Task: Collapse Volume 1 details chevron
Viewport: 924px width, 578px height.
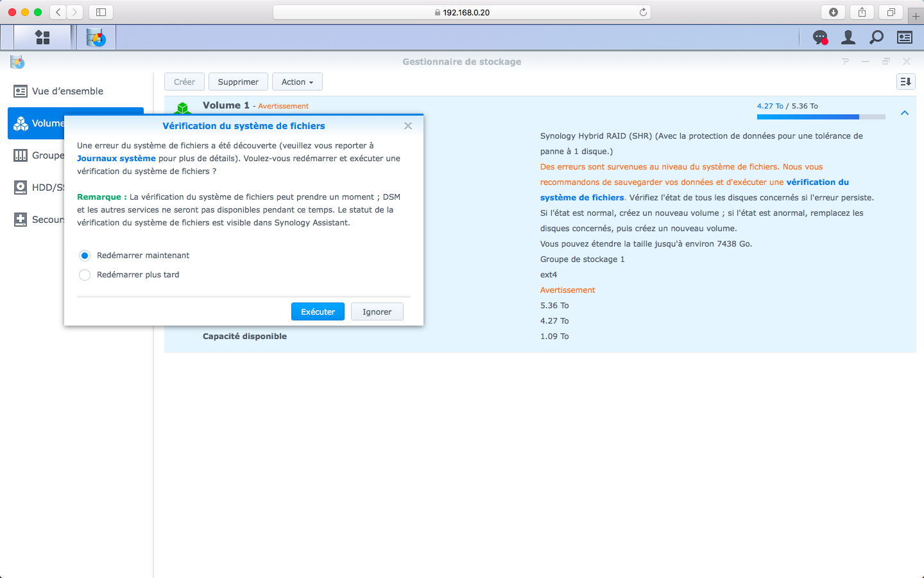Action: click(905, 113)
